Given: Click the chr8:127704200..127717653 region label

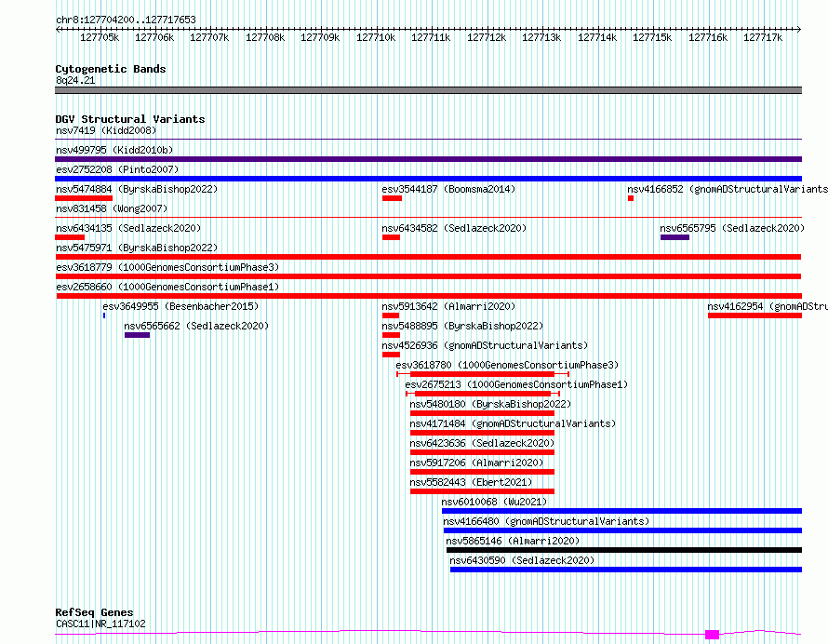Looking at the screenshot, I should tap(126, 20).
